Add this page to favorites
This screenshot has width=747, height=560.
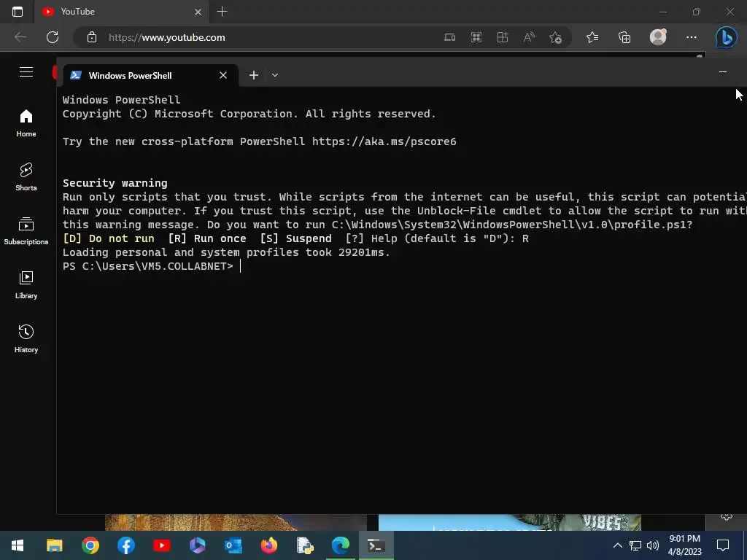point(555,37)
